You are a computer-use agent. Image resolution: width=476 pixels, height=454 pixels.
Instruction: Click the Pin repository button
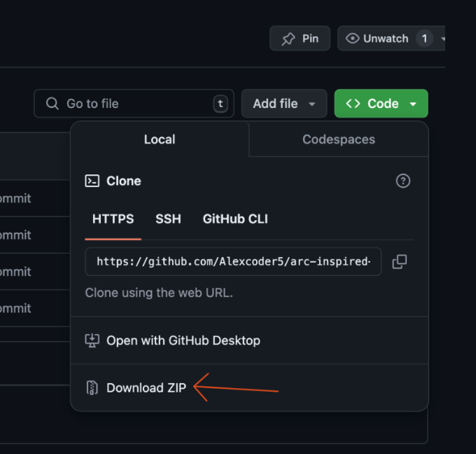tap(300, 39)
